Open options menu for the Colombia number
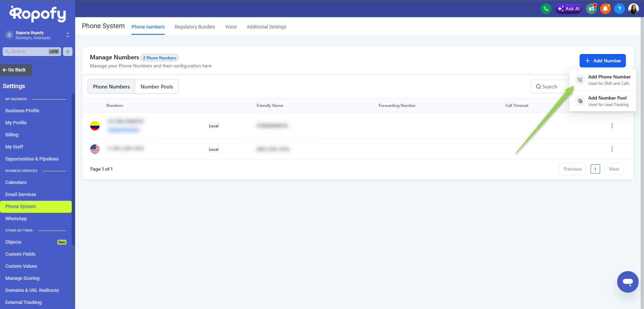Image resolution: width=644 pixels, height=309 pixels. tap(612, 126)
